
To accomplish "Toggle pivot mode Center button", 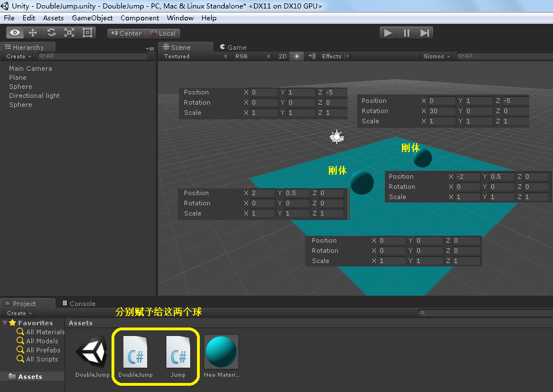I will (x=126, y=33).
